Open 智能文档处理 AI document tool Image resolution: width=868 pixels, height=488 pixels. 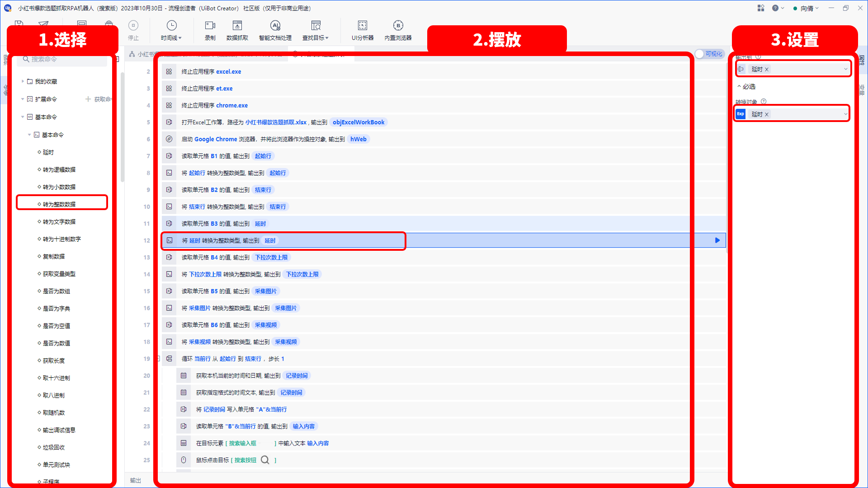click(x=275, y=30)
